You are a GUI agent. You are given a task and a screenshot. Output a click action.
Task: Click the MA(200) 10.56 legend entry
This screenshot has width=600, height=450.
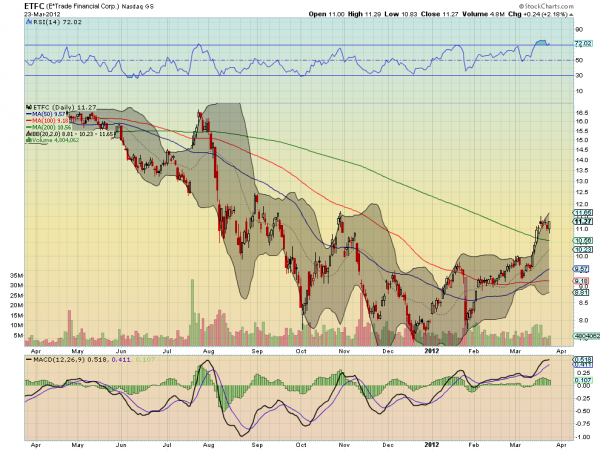[x=51, y=127]
